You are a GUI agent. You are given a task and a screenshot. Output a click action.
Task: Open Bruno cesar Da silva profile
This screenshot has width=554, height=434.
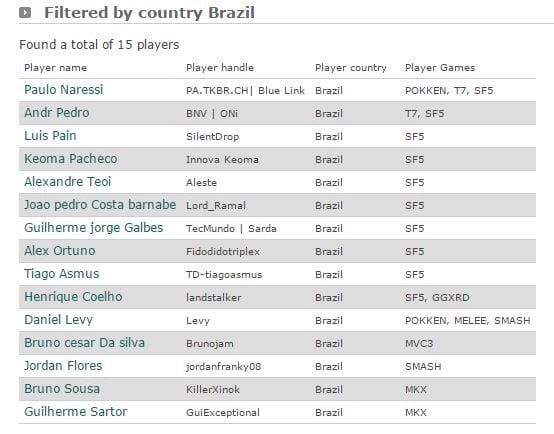click(x=84, y=343)
